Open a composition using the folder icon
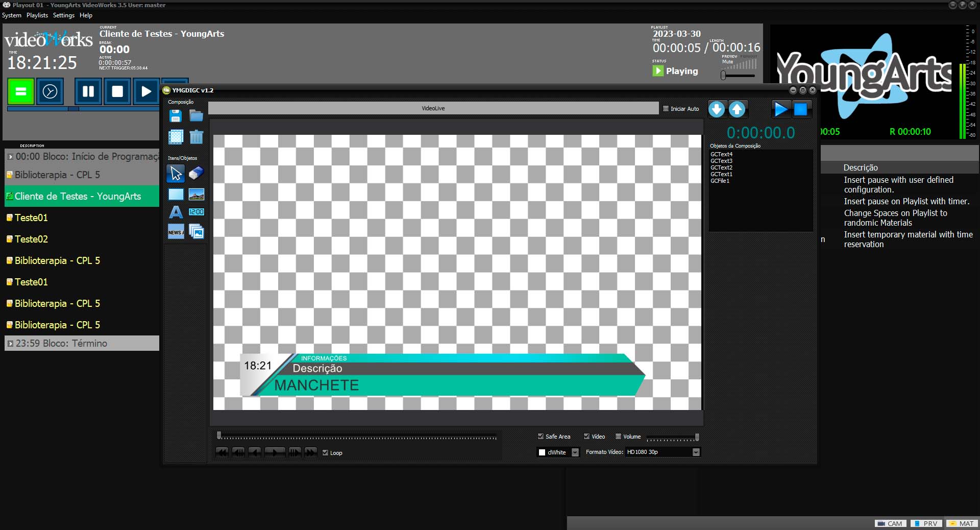Screen dimensions: 980x530 (196, 116)
